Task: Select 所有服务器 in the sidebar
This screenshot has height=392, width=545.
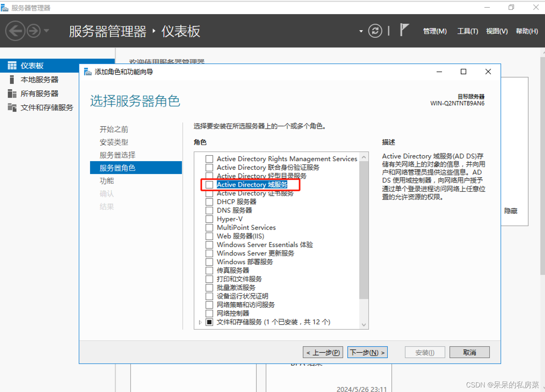Action: pos(40,94)
